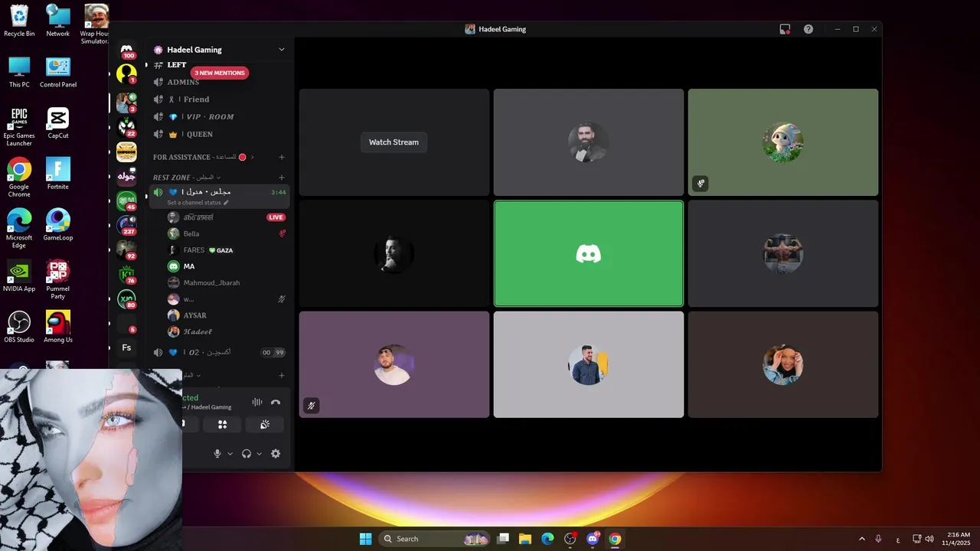Toggle headphone deafen in user panel
Screen dimensions: 980x551
pyautogui.click(x=247, y=454)
